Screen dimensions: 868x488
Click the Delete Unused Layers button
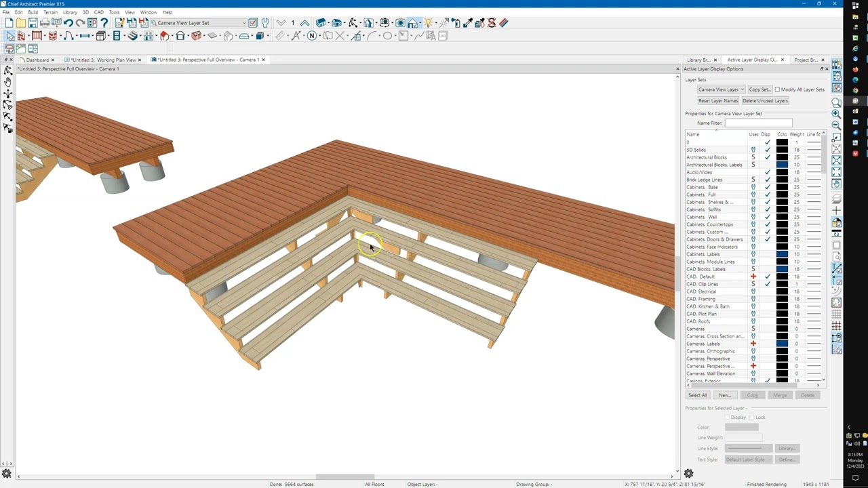[x=765, y=100]
